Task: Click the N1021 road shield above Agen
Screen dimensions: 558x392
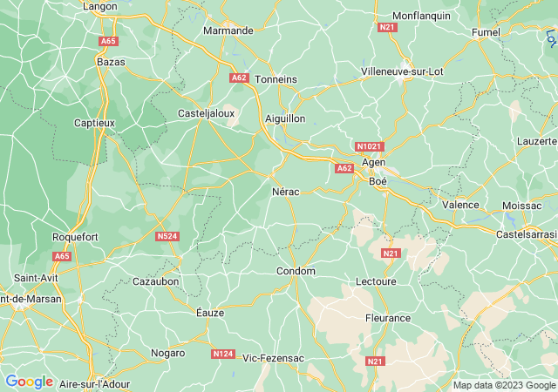Action: coord(370,146)
